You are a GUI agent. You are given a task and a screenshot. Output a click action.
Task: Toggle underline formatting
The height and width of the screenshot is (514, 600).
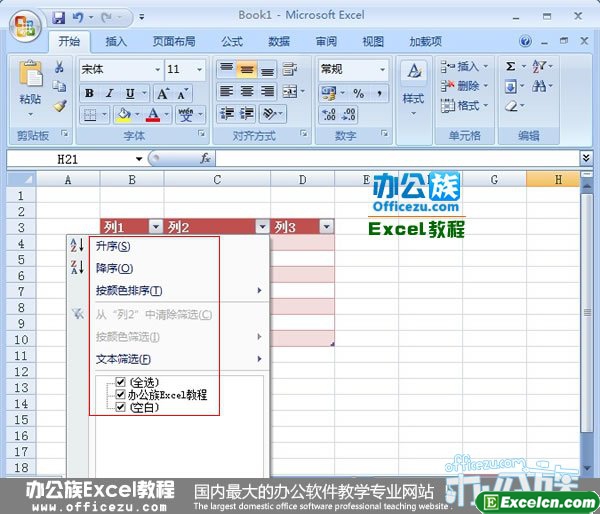[x=130, y=93]
